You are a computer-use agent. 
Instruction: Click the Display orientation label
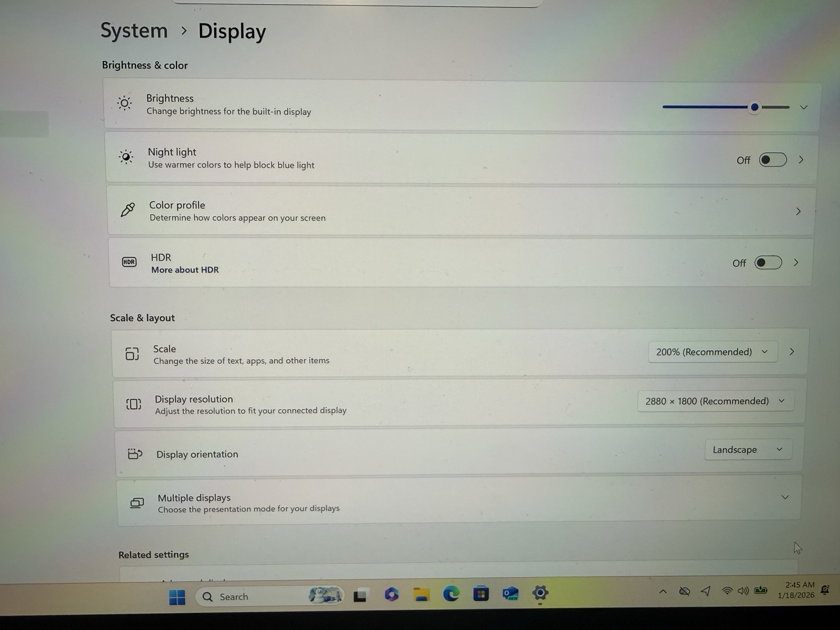(197, 454)
